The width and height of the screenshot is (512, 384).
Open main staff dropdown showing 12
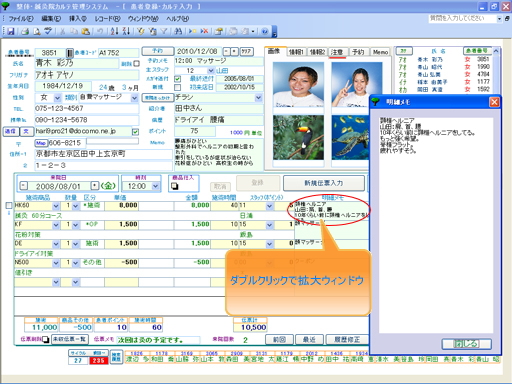click(x=211, y=71)
